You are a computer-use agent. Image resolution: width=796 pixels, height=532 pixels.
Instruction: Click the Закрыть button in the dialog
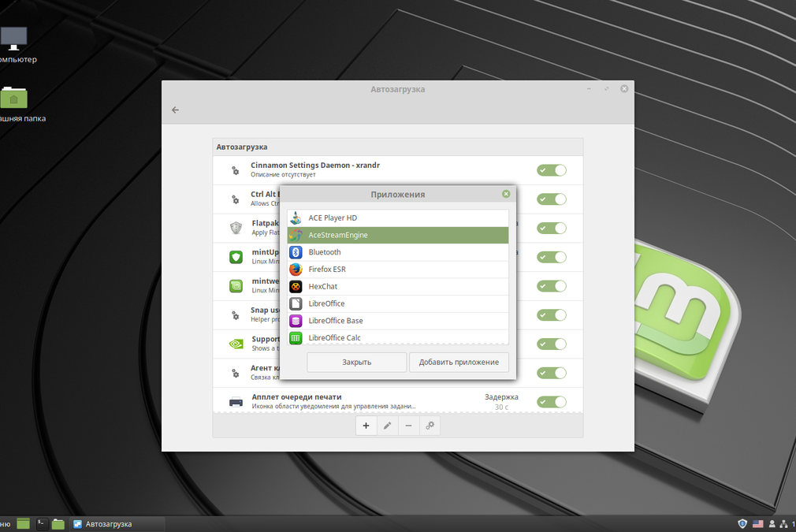[x=357, y=363]
